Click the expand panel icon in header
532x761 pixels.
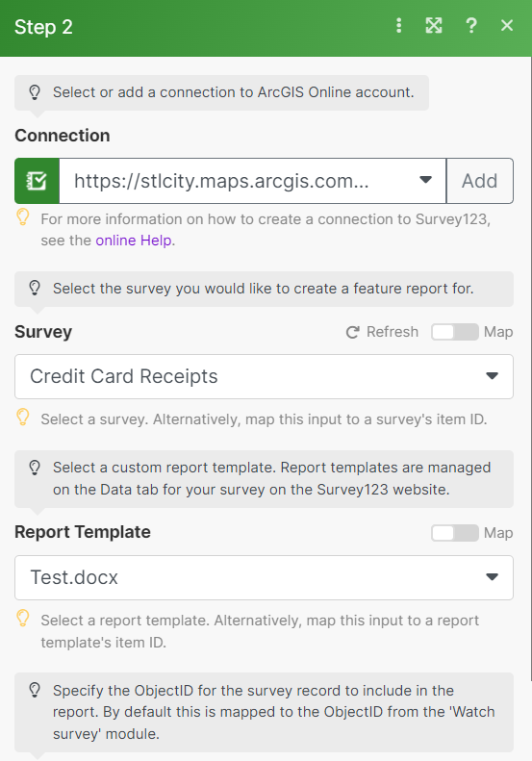(434, 26)
